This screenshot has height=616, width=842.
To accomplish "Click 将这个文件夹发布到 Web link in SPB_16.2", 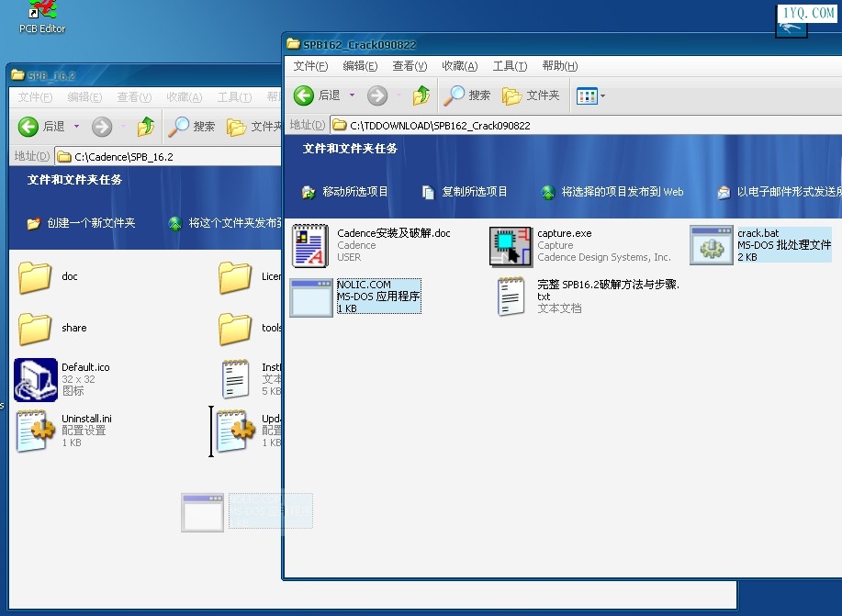I will [x=225, y=223].
